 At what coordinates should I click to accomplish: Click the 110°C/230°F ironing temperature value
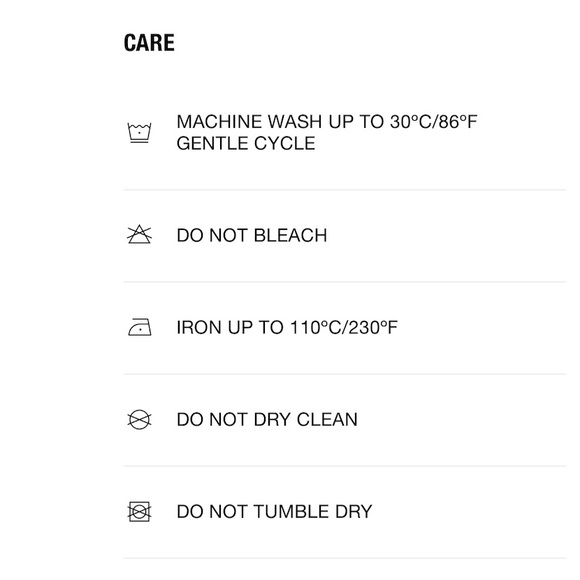[344, 327]
